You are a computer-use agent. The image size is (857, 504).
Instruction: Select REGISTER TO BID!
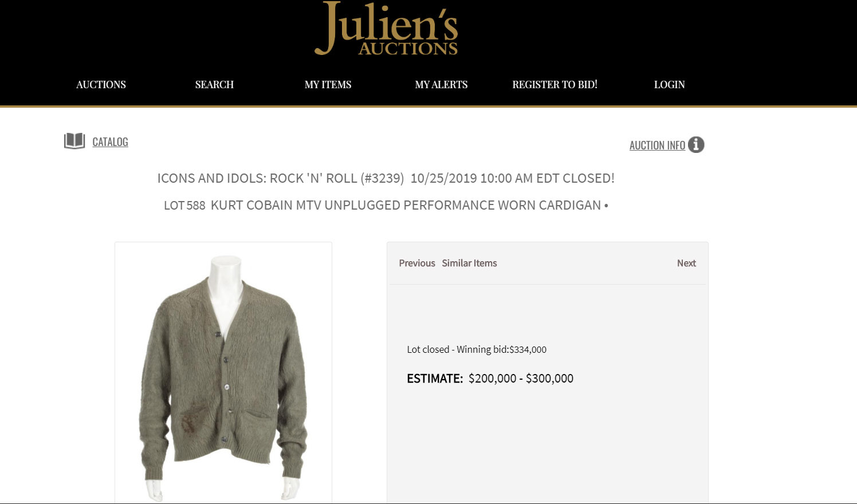(555, 85)
